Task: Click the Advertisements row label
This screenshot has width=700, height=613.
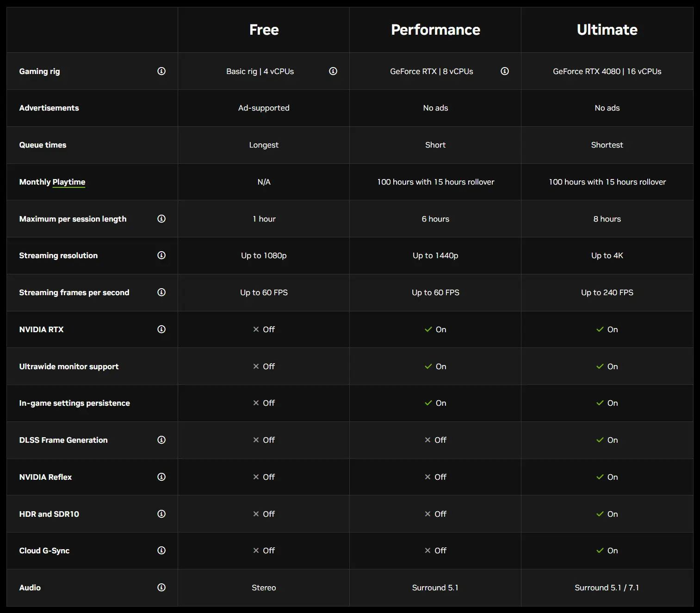Action: click(49, 108)
